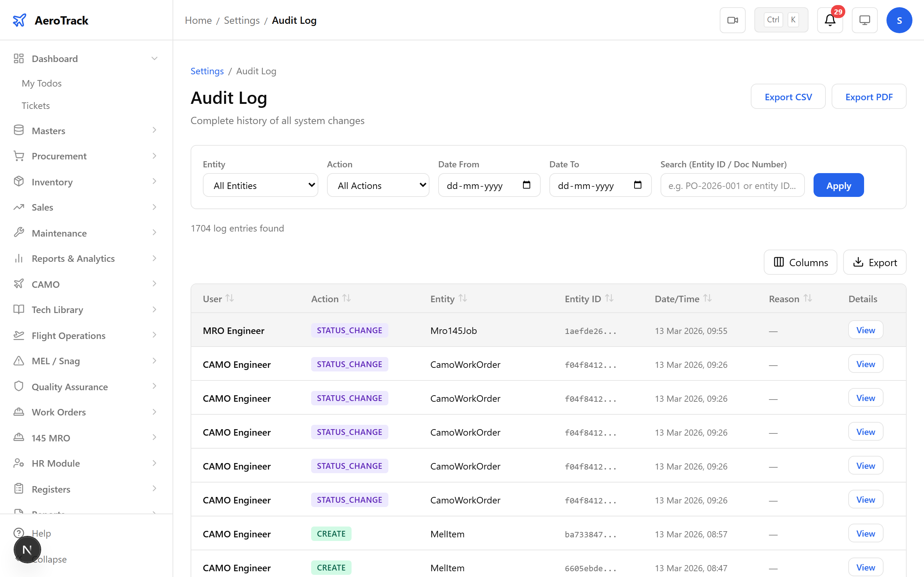The width and height of the screenshot is (924, 577).
Task: Open the user avatar circle labeled S
Action: [899, 20]
